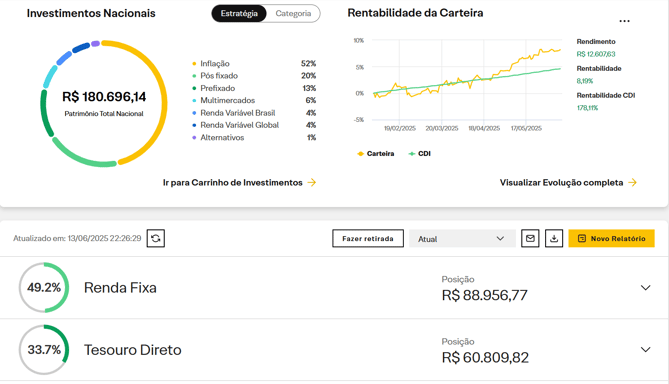Toggle Carteira series in chart legend
The image size is (669, 384).
[x=375, y=154]
